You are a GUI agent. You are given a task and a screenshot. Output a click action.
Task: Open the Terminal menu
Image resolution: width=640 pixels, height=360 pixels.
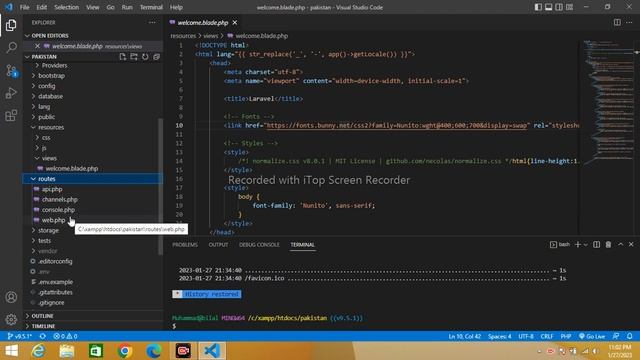[151, 7]
